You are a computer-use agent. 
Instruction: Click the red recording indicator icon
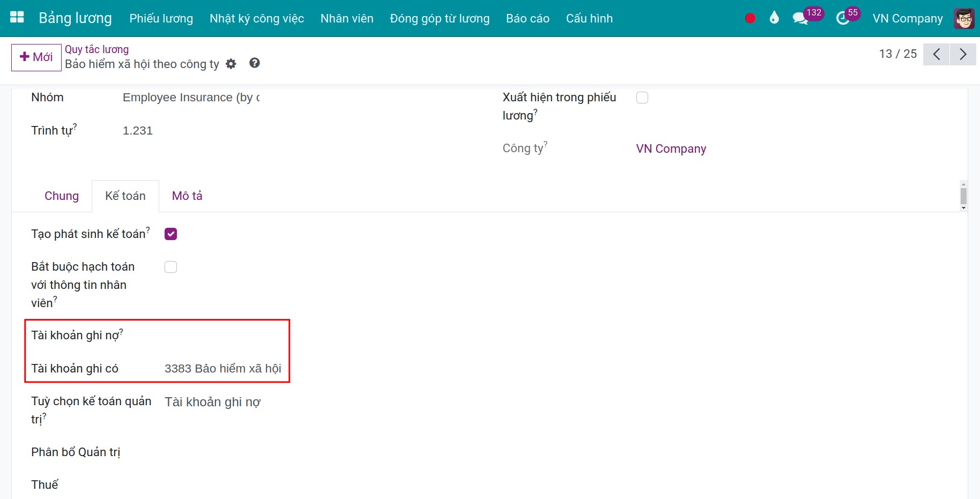750,18
